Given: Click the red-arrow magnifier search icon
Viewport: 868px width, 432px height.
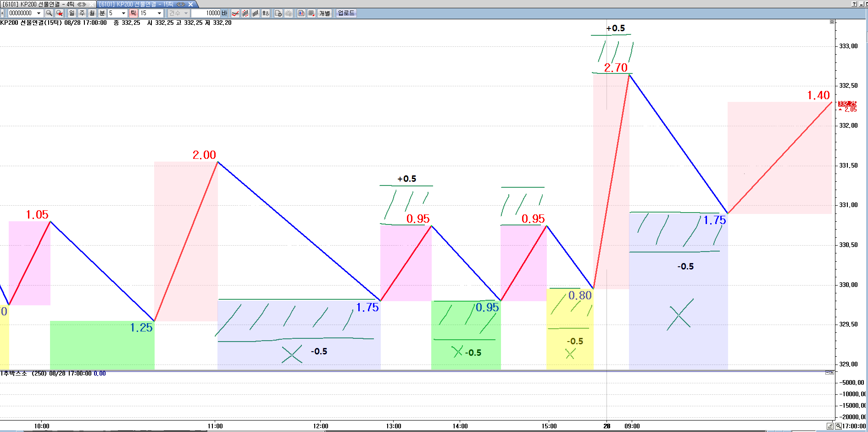Looking at the screenshot, I should tap(59, 13).
